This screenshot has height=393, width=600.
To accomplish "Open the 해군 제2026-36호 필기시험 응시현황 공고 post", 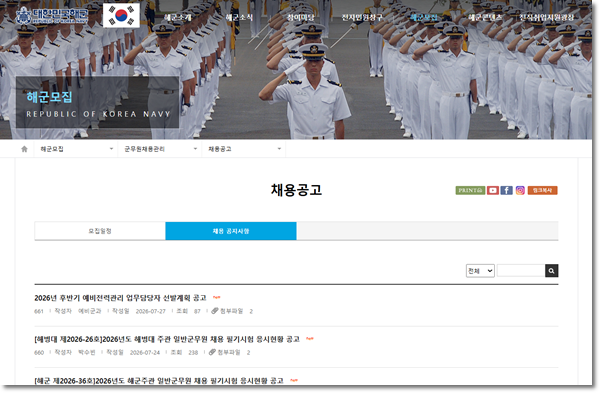I will click(x=159, y=380).
